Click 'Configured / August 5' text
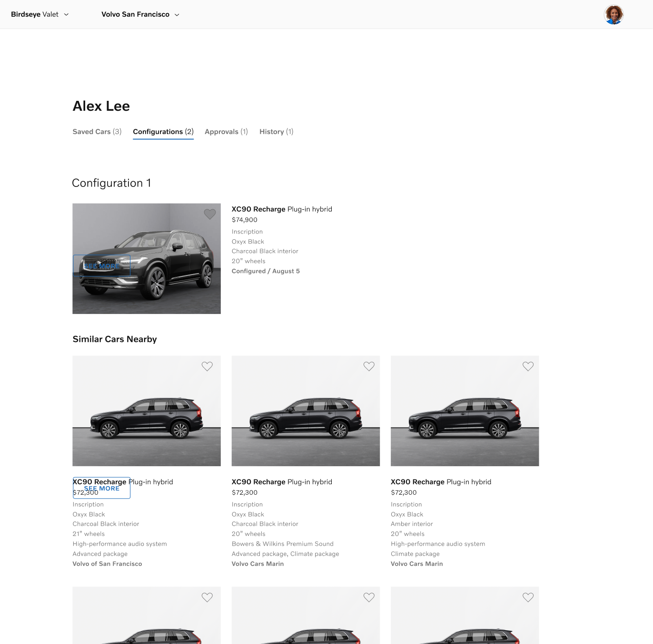 266,271
